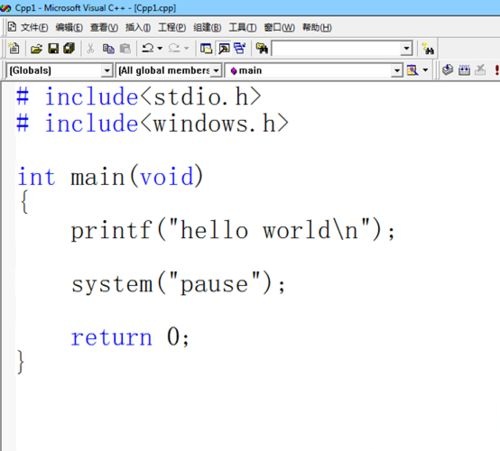
Task: Click the Open file folder icon
Action: (36, 49)
